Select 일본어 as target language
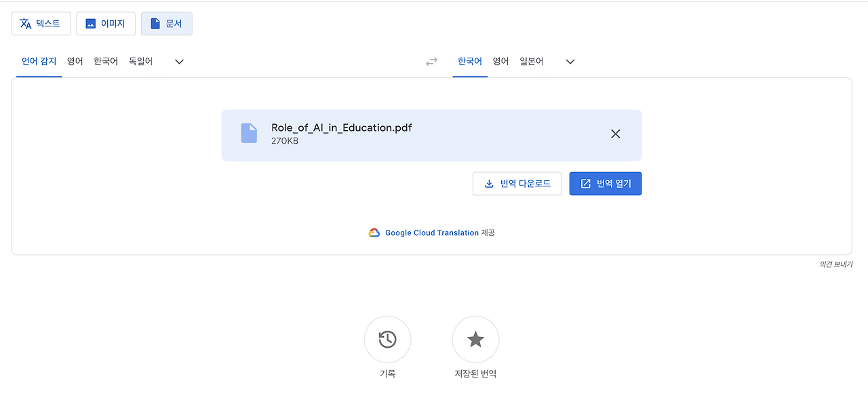The height and width of the screenshot is (406, 868). click(532, 61)
